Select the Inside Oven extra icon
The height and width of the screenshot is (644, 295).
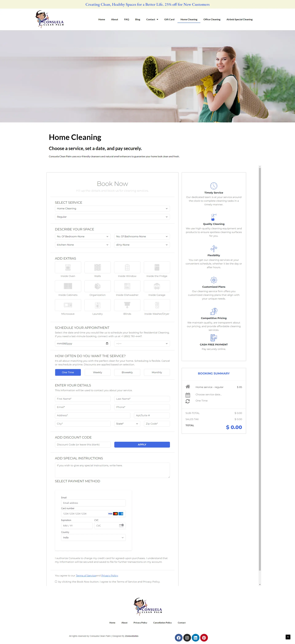coord(68,267)
